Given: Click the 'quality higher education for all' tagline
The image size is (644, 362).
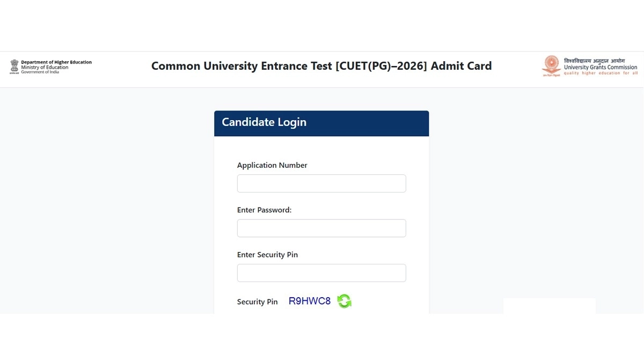Looking at the screenshot, I should point(600,73).
